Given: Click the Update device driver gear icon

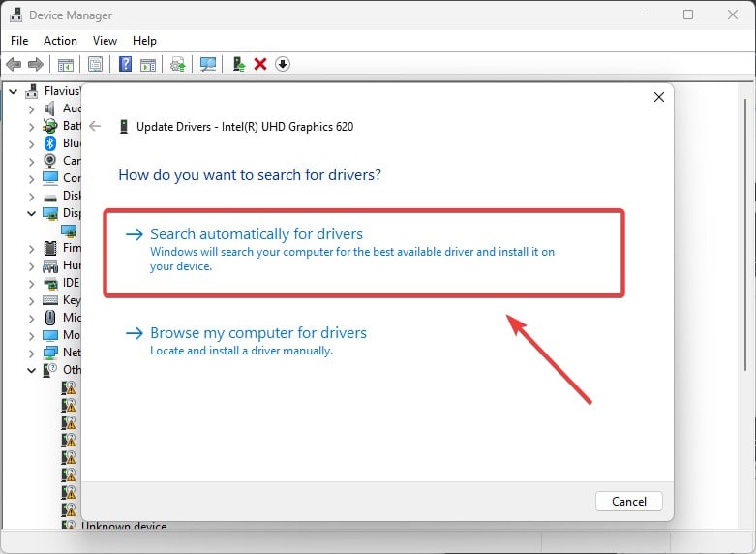Looking at the screenshot, I should pyautogui.click(x=178, y=64).
